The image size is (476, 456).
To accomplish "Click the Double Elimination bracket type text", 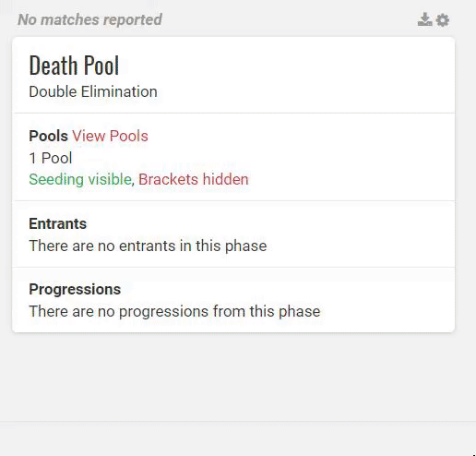I will [93, 91].
